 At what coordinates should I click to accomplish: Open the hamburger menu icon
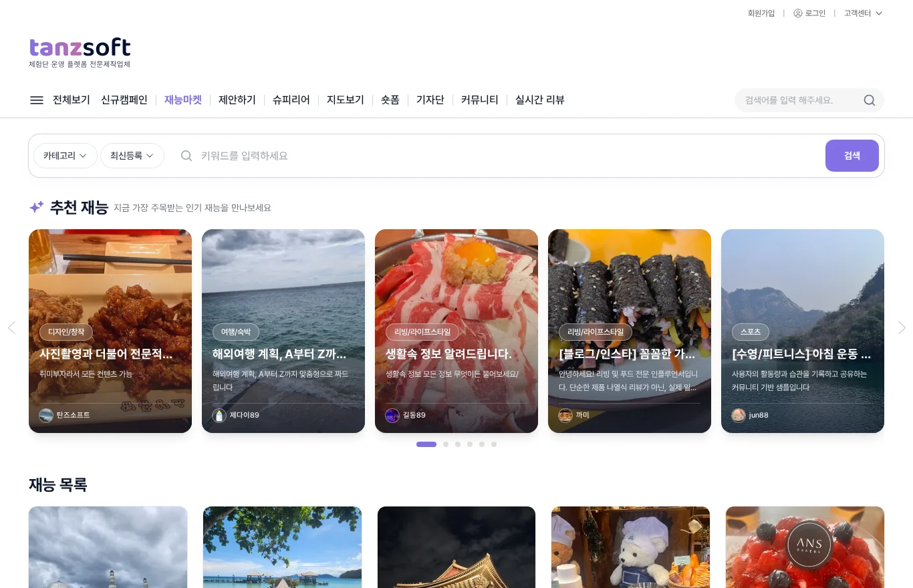[37, 100]
